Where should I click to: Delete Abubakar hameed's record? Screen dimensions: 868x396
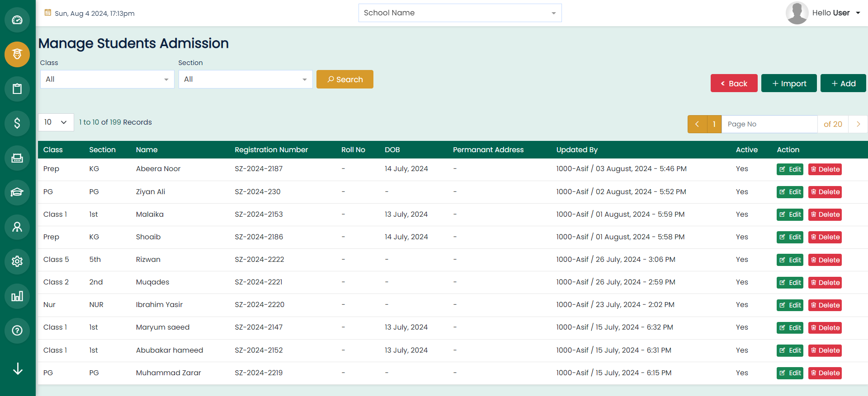pos(825,350)
